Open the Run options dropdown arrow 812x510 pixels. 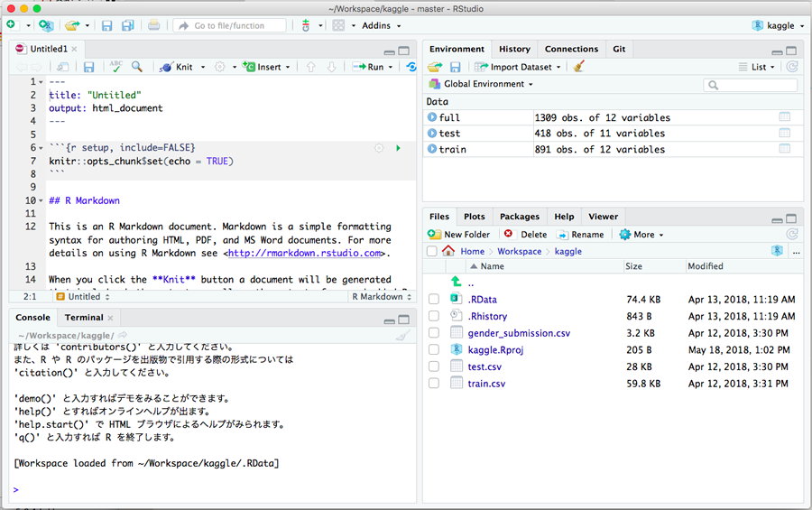point(391,68)
